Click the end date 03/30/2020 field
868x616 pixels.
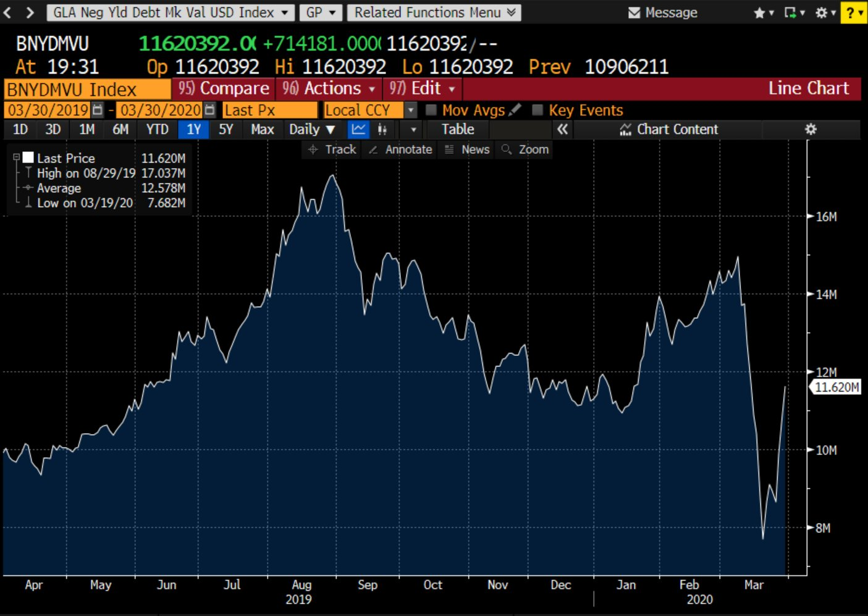pos(161,111)
